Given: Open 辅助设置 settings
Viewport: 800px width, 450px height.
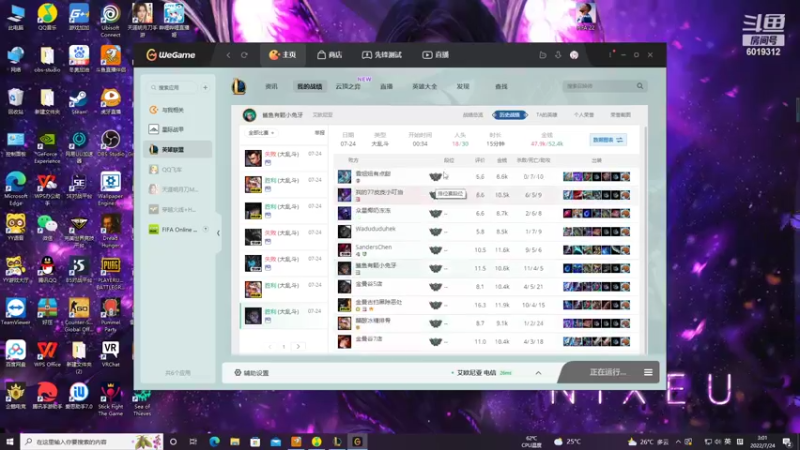Looking at the screenshot, I should click(x=252, y=373).
